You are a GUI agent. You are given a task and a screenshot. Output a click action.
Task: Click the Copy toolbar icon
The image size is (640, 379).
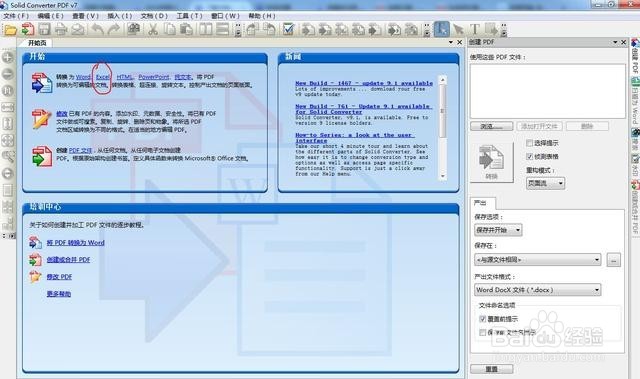pos(170,29)
